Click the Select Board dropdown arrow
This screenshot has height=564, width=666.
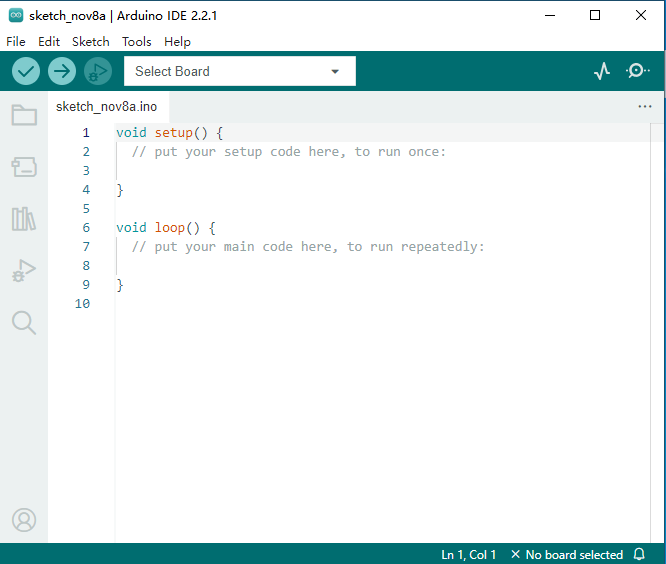coord(335,71)
